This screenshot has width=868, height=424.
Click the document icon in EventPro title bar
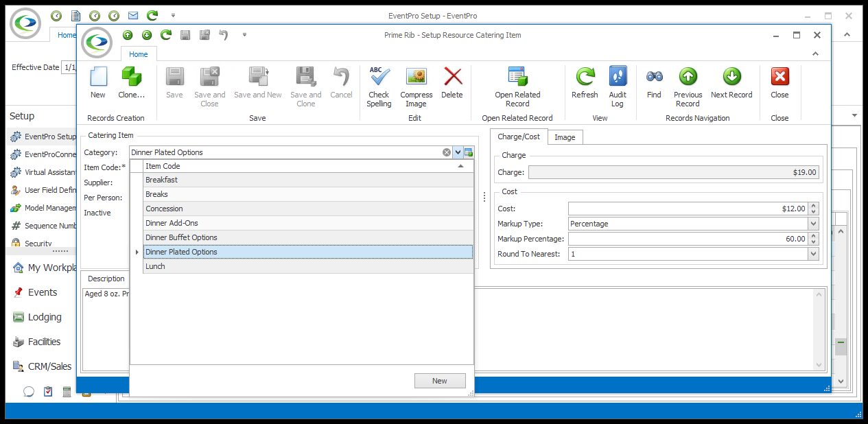[76, 15]
